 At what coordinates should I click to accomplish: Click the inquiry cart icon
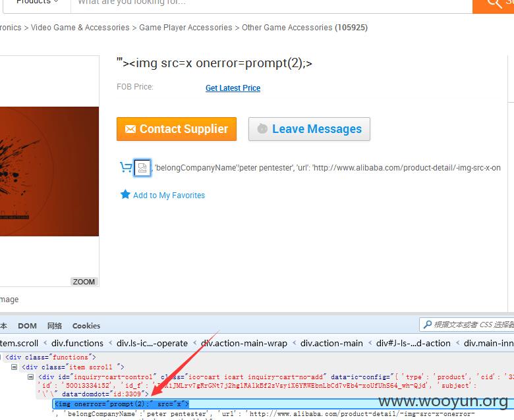click(126, 167)
